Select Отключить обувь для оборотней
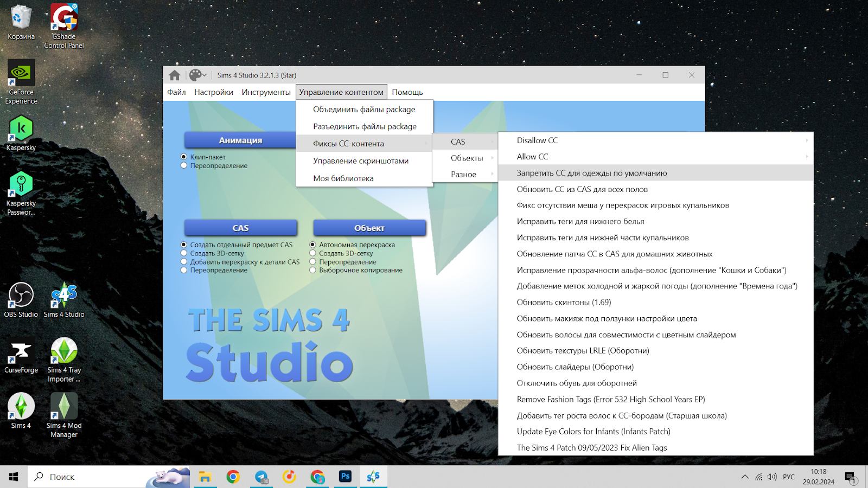Viewport: 868px width, 488px height. [x=655, y=383]
